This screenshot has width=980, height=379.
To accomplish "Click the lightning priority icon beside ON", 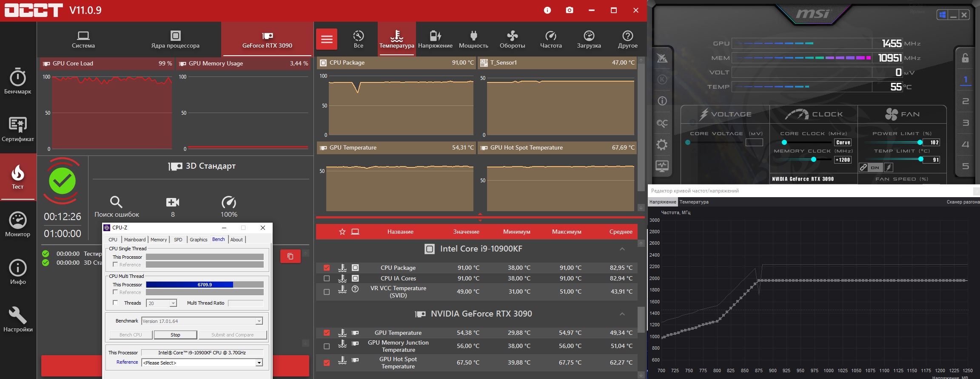I will pos(889,167).
